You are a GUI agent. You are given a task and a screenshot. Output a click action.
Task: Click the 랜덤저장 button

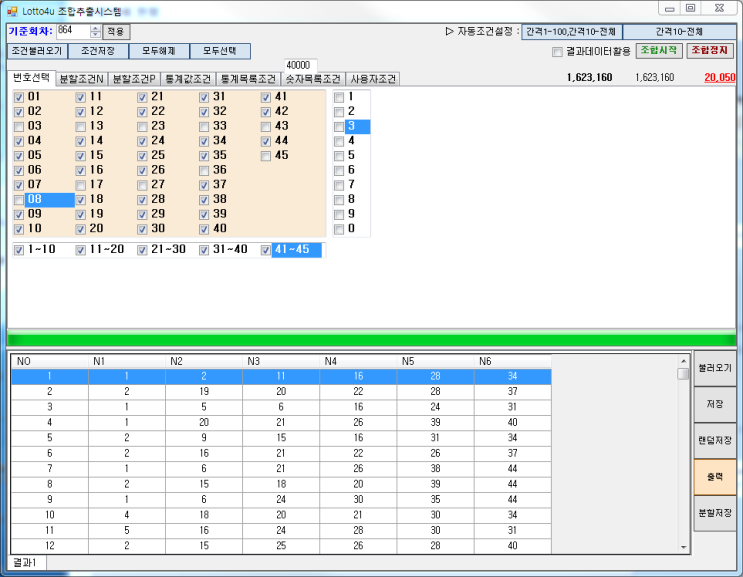(715, 441)
